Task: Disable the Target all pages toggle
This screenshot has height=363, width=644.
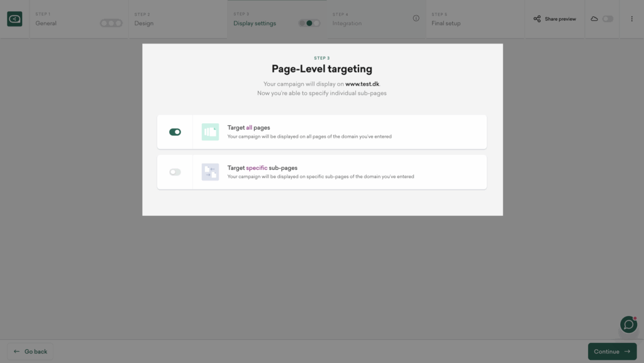Action: pos(175,131)
